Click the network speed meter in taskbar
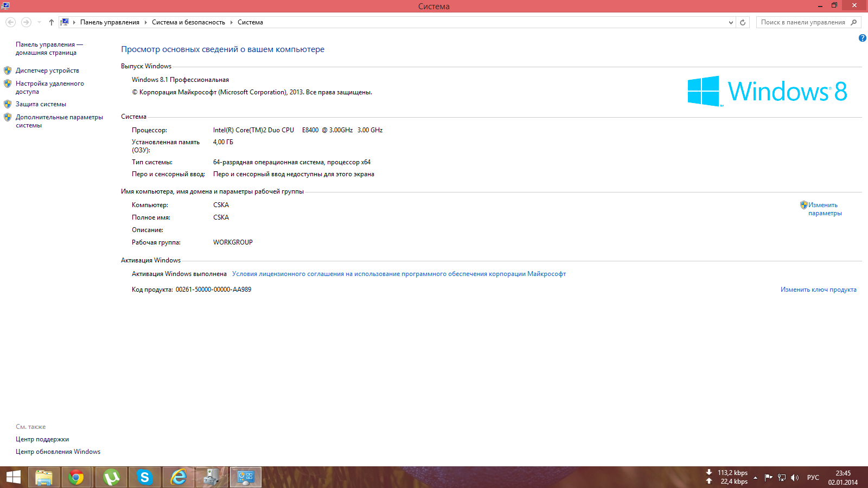Viewport: 868px width, 488px height. coord(727,477)
